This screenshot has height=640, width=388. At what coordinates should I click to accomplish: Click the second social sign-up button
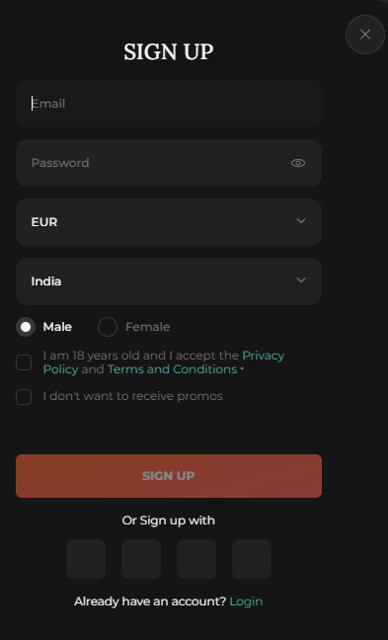click(x=141, y=559)
